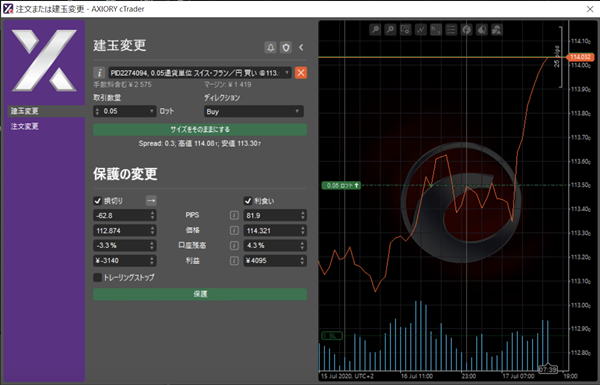Open the checklist viewing options icon
The image size is (600, 385).
coord(451,29)
